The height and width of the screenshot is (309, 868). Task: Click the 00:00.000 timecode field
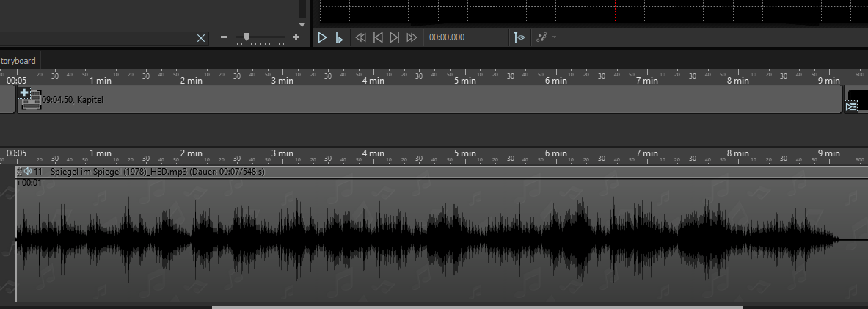447,37
